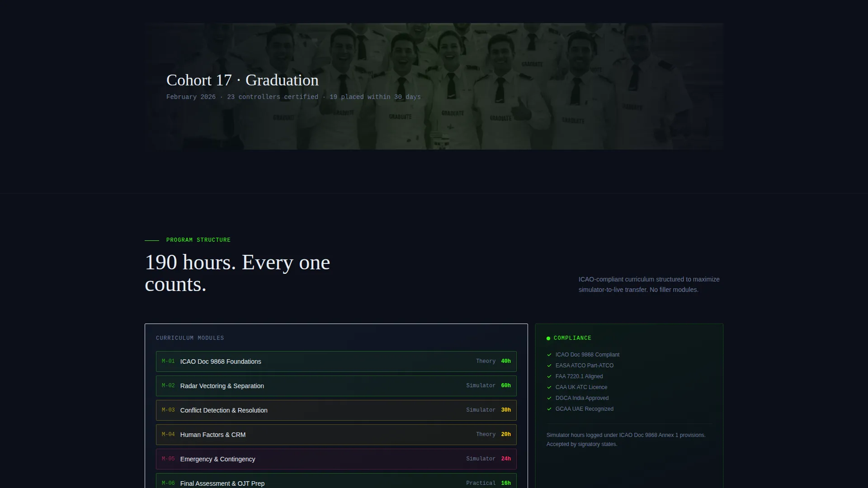The width and height of the screenshot is (868, 488).
Task: Open the ICAO Doc 9868 Foundations module
Action: click(336, 361)
